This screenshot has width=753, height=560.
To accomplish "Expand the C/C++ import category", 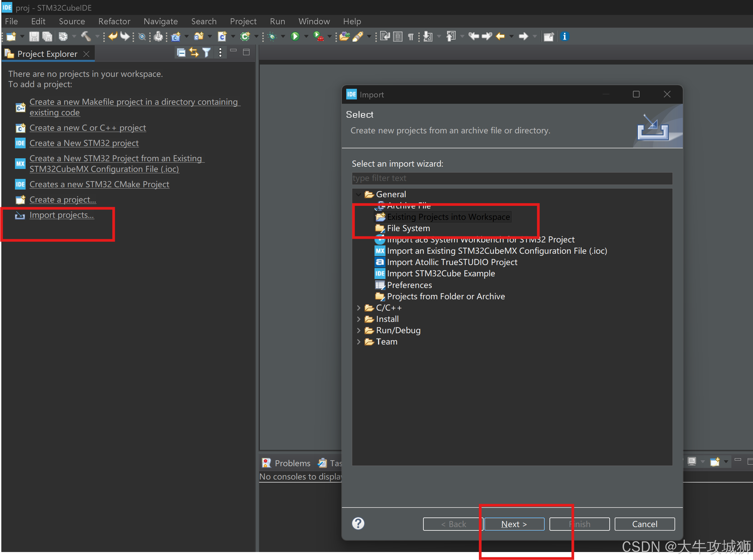I will click(358, 308).
